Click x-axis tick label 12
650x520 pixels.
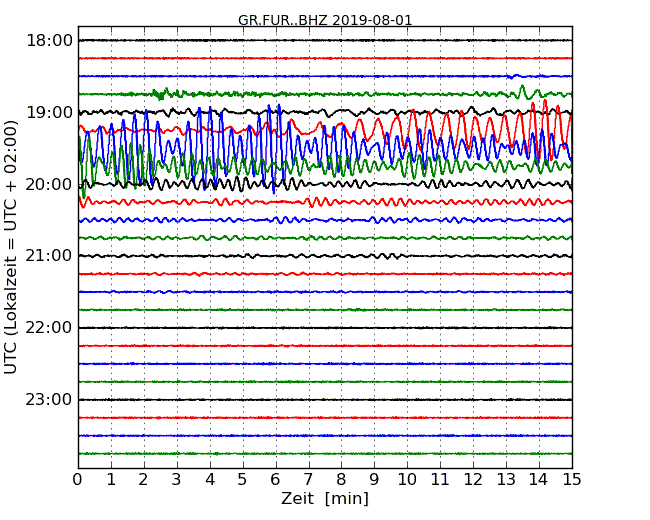click(x=473, y=479)
